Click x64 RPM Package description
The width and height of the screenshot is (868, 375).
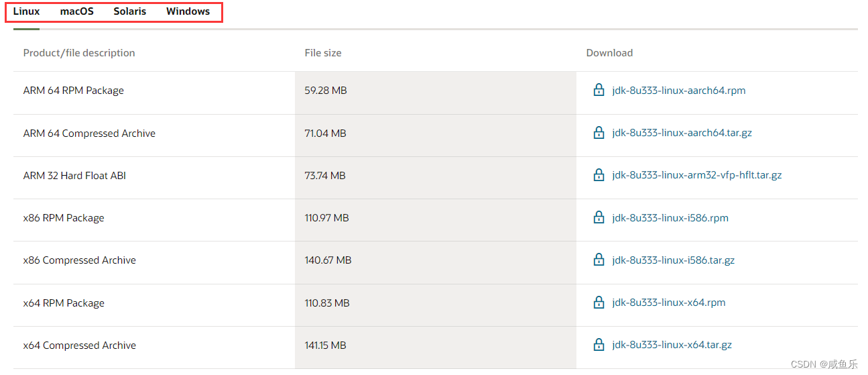point(64,303)
